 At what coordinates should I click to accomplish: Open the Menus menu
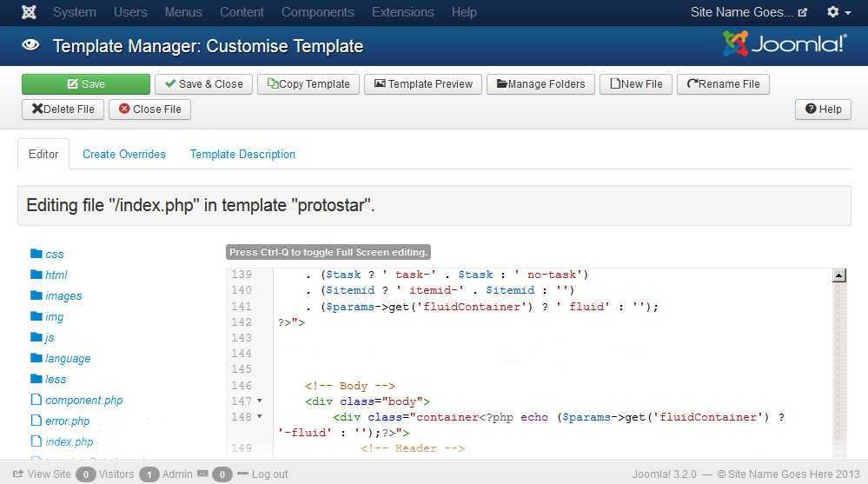(183, 12)
